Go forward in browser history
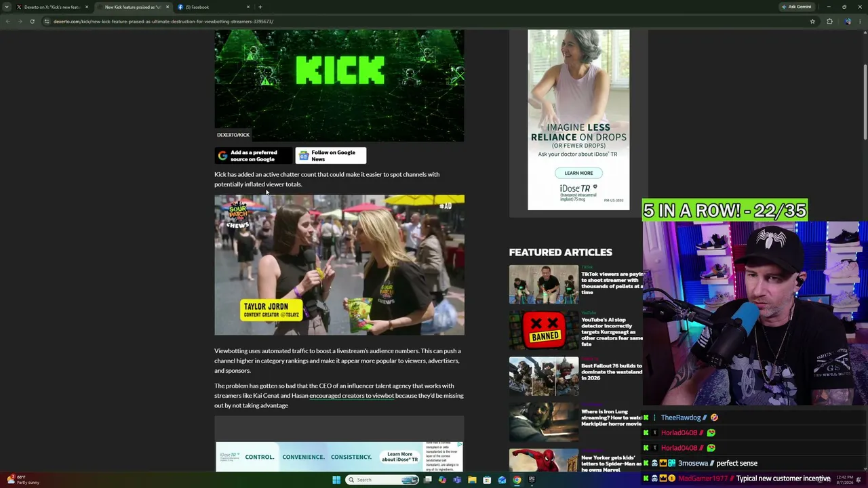Screen dimensions: 868x488 click(20, 21)
